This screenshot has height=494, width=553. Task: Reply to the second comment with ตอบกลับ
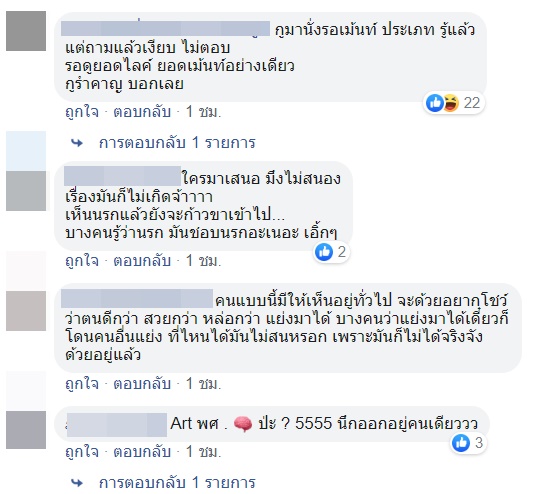coord(142,261)
